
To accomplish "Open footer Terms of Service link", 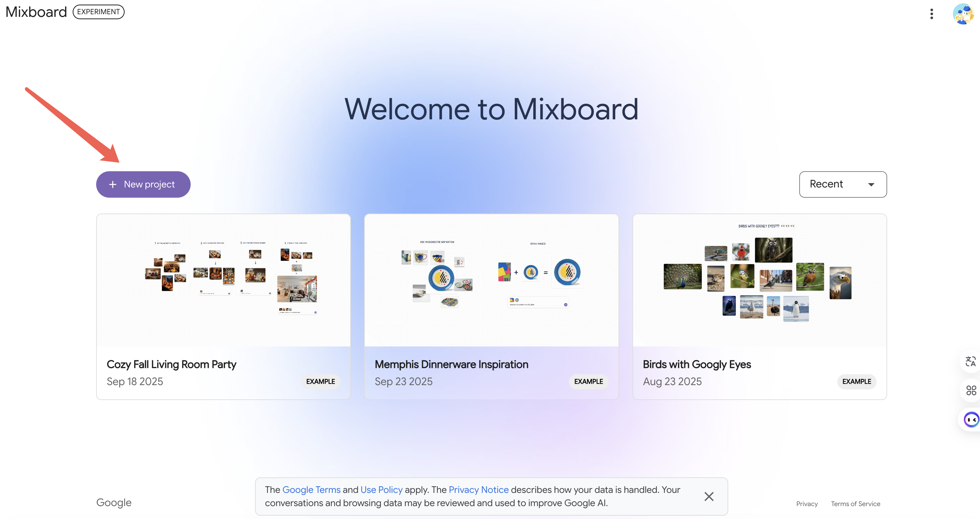I will [x=855, y=504].
